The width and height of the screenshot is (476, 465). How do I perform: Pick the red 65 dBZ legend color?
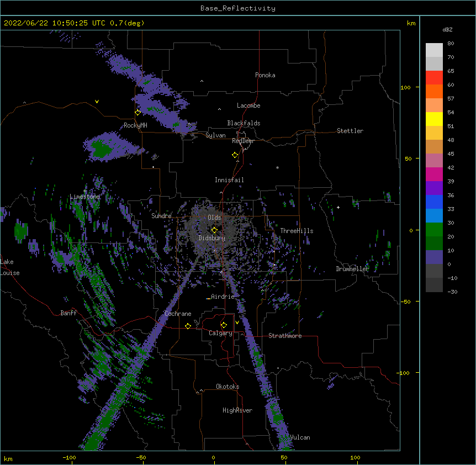point(434,77)
